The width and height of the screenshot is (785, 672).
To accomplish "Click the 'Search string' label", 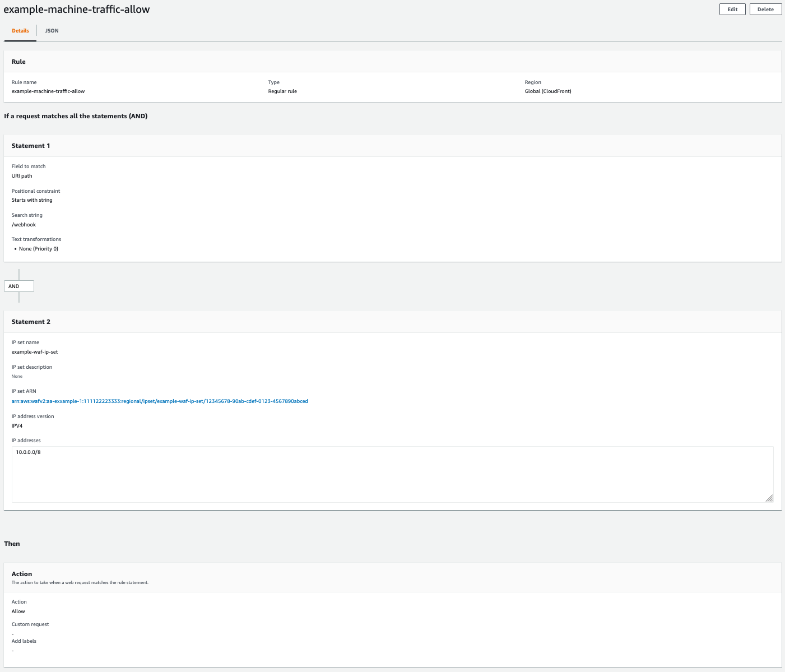I will pyautogui.click(x=27, y=215).
